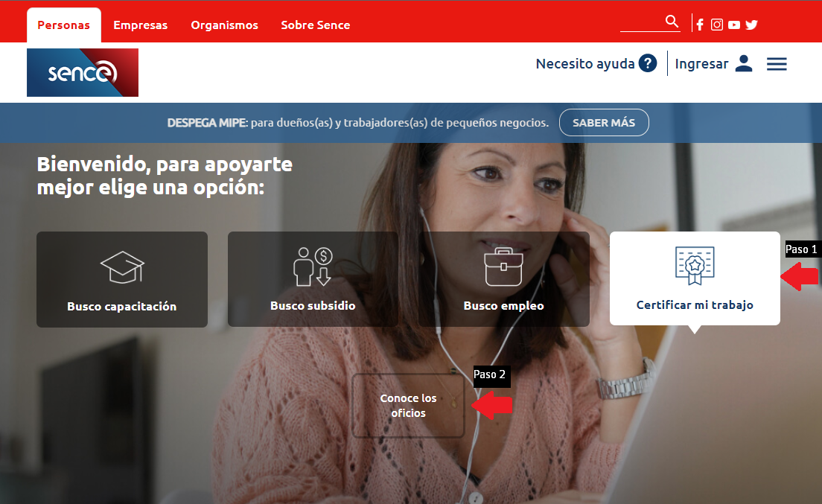Viewport: 822px width, 504px height.
Task: Click the search magnifier icon
Action: click(x=672, y=22)
